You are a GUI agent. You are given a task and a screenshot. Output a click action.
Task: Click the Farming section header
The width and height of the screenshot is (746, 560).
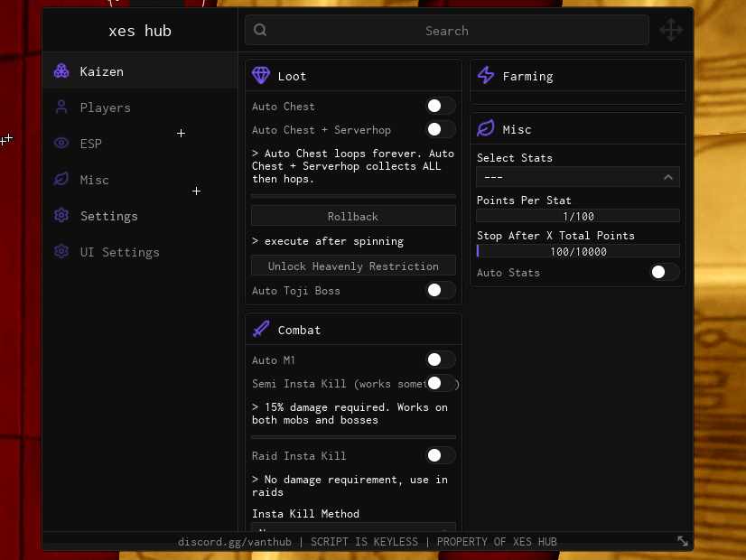coord(578,76)
